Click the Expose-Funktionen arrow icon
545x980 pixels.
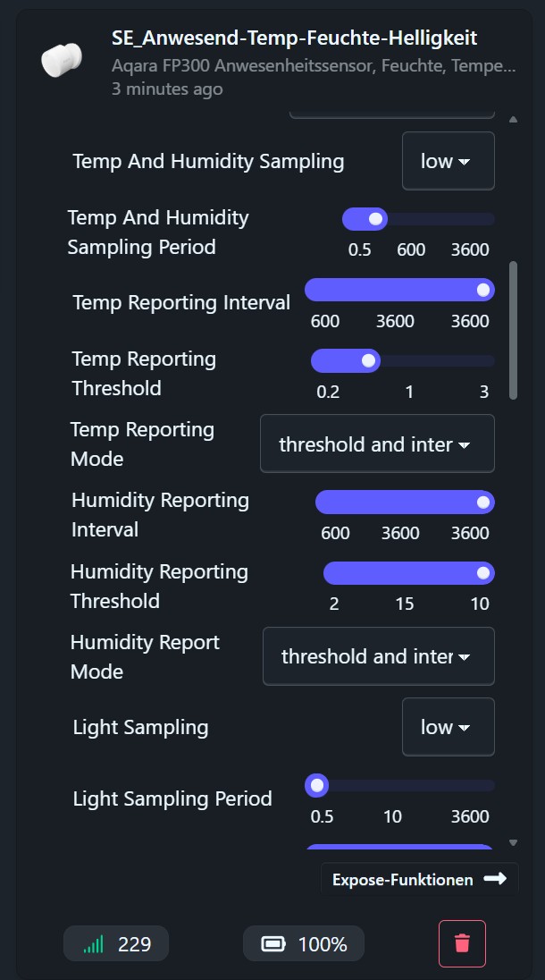(x=494, y=879)
